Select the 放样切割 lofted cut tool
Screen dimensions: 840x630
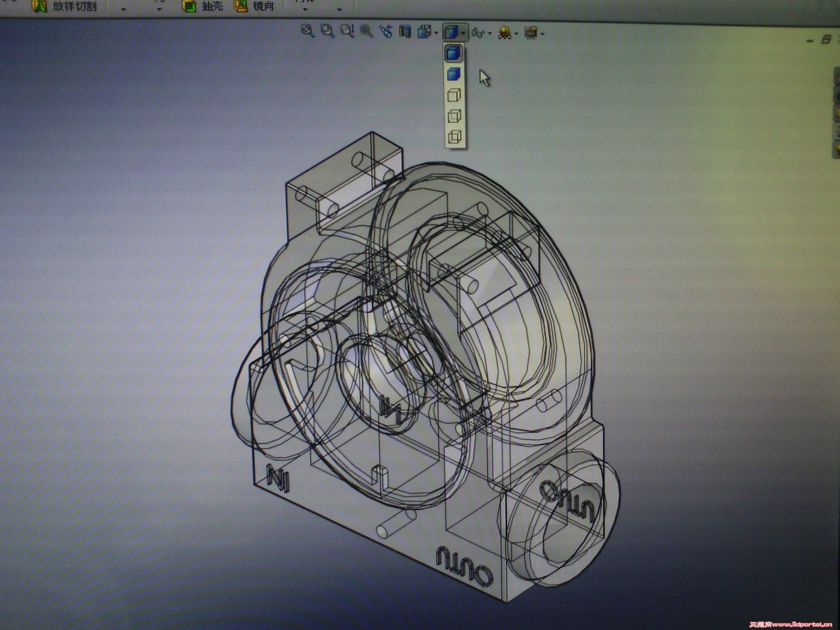pyautogui.click(x=64, y=6)
